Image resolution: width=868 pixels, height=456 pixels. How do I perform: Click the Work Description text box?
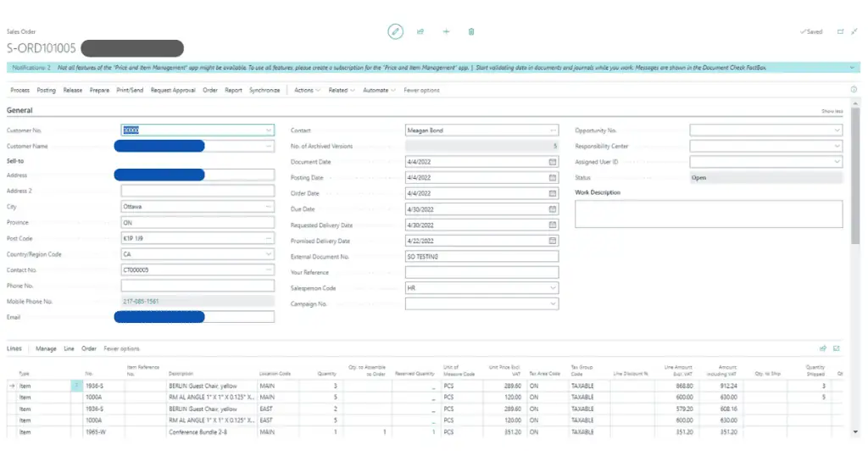709,214
